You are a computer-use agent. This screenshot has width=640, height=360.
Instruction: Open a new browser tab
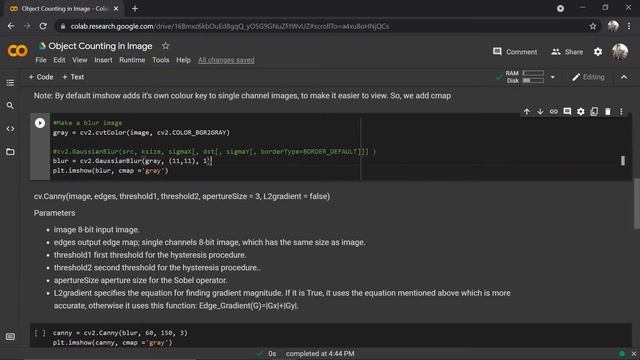[x=135, y=8]
